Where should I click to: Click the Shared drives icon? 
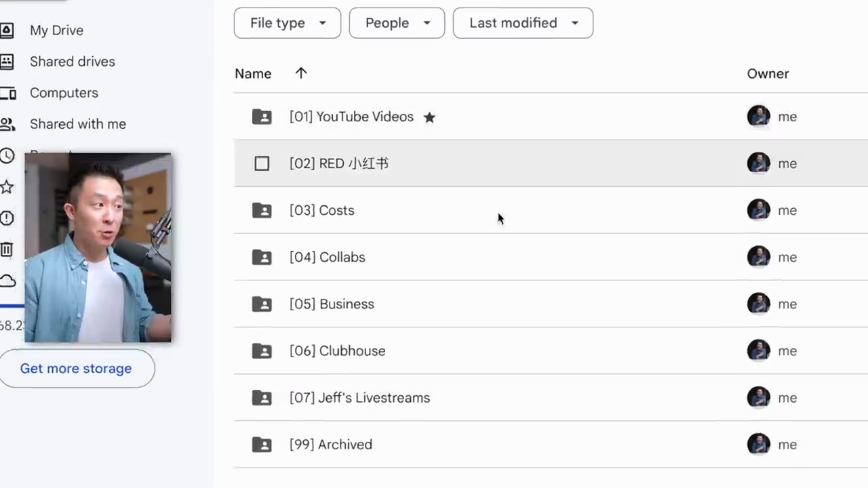(7, 62)
